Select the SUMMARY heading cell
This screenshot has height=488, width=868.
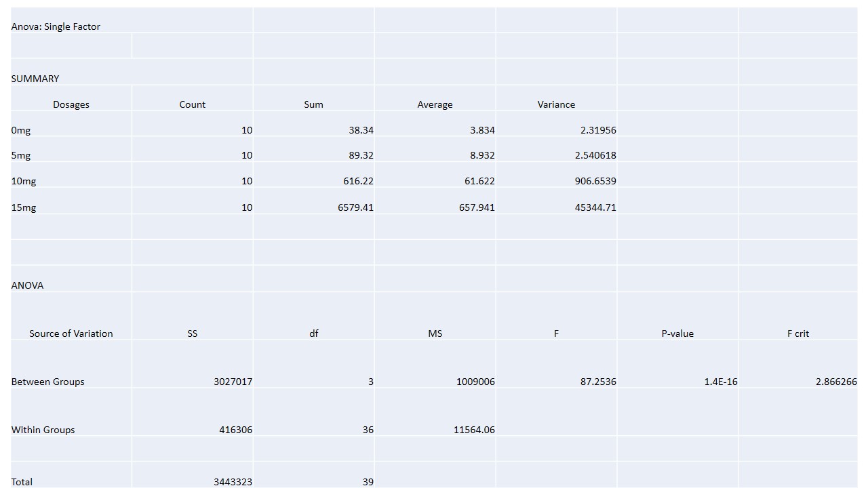point(35,79)
